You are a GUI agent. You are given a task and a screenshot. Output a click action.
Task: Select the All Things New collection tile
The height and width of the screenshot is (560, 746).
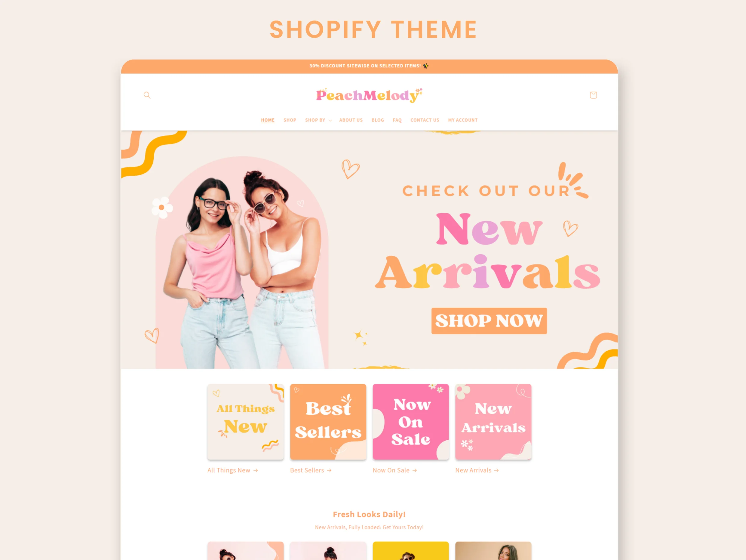[246, 422]
